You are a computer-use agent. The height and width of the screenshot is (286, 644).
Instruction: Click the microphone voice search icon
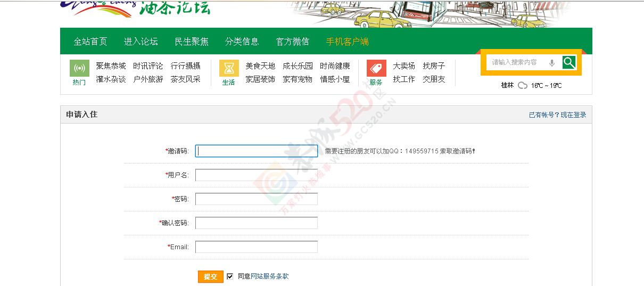tap(552, 63)
